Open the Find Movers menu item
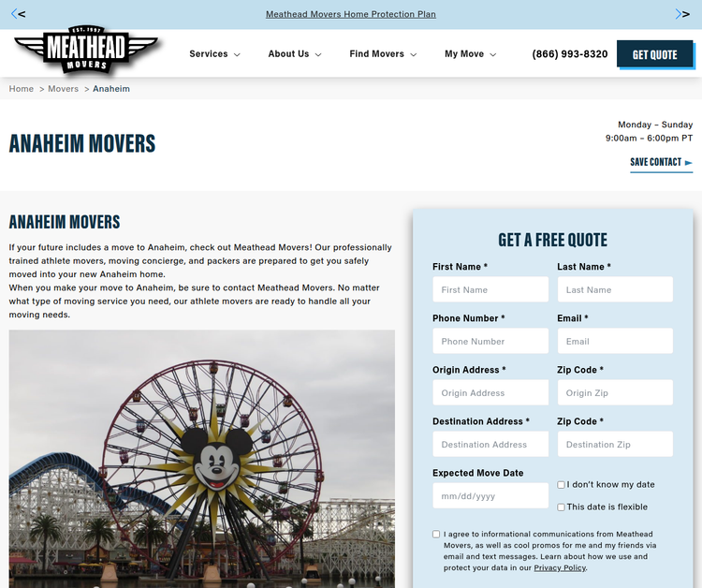The image size is (702, 588). point(376,53)
